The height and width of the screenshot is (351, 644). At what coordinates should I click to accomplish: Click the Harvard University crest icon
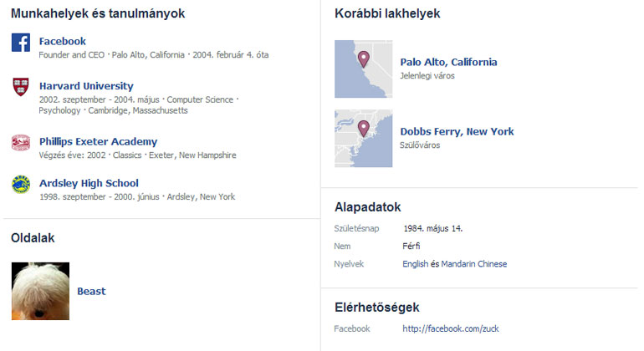pos(21,87)
